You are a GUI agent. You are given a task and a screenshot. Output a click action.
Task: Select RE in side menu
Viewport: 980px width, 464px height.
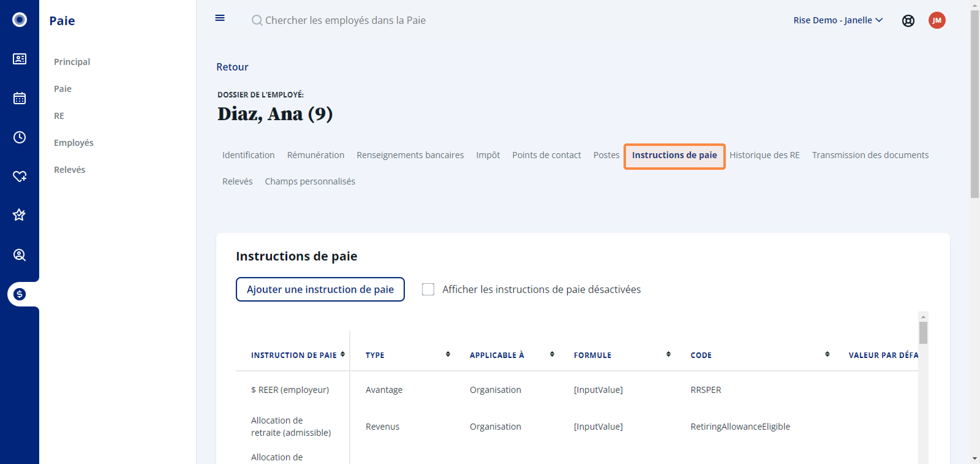[59, 116]
